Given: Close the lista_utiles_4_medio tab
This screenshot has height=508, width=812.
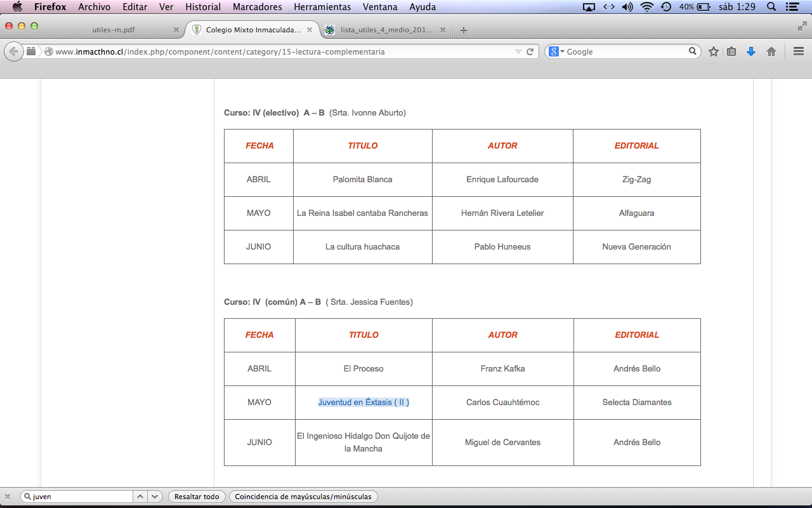Looking at the screenshot, I should (442, 30).
